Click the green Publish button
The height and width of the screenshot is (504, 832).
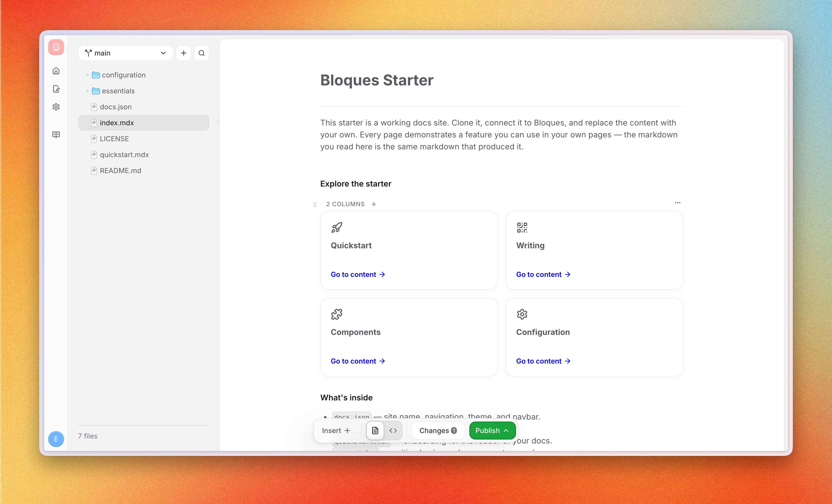[492, 431]
